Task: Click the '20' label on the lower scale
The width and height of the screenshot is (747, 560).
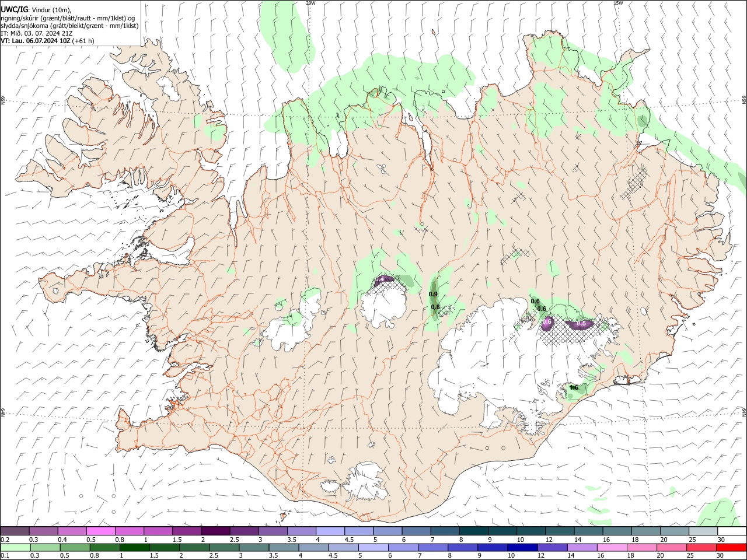Action: pos(660,556)
